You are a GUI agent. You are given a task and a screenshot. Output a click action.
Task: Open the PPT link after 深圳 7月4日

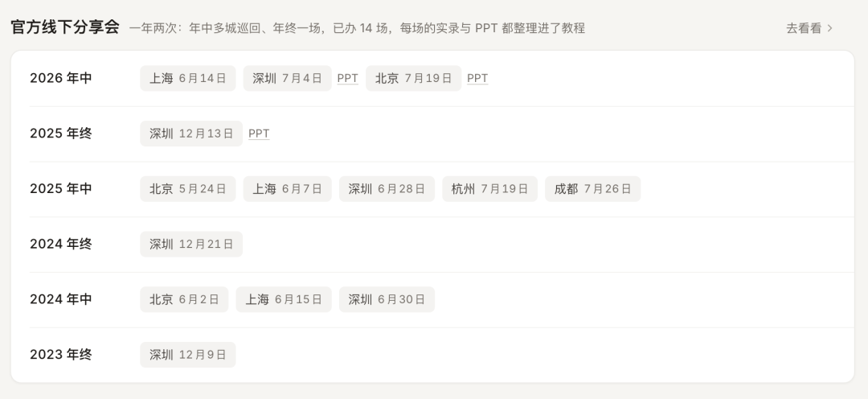pyautogui.click(x=348, y=78)
